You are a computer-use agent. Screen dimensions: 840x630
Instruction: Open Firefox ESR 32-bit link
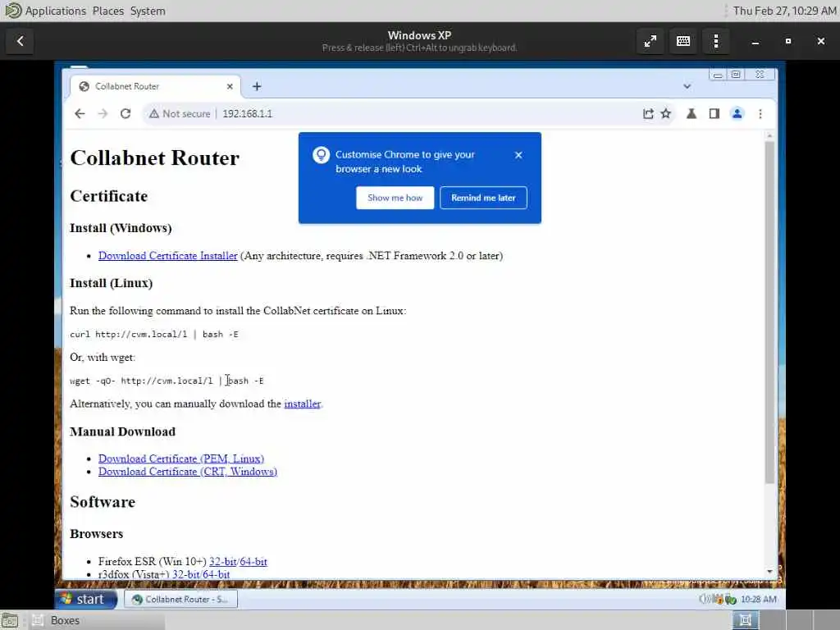[223, 561]
